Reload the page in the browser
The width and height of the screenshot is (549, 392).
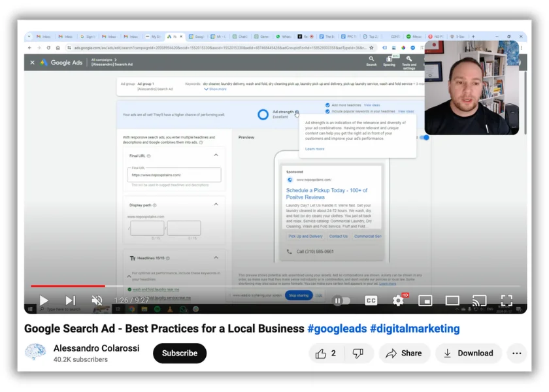pos(48,48)
